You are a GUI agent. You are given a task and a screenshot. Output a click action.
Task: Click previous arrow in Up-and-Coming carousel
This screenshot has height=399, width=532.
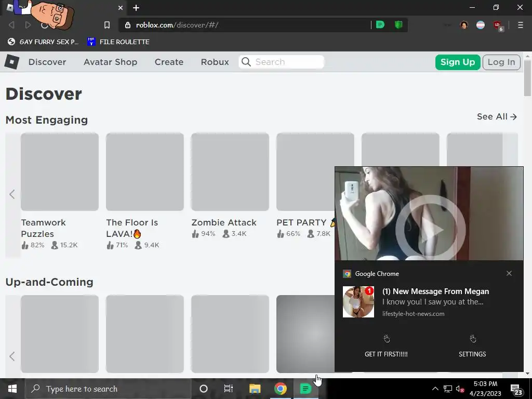click(x=12, y=356)
